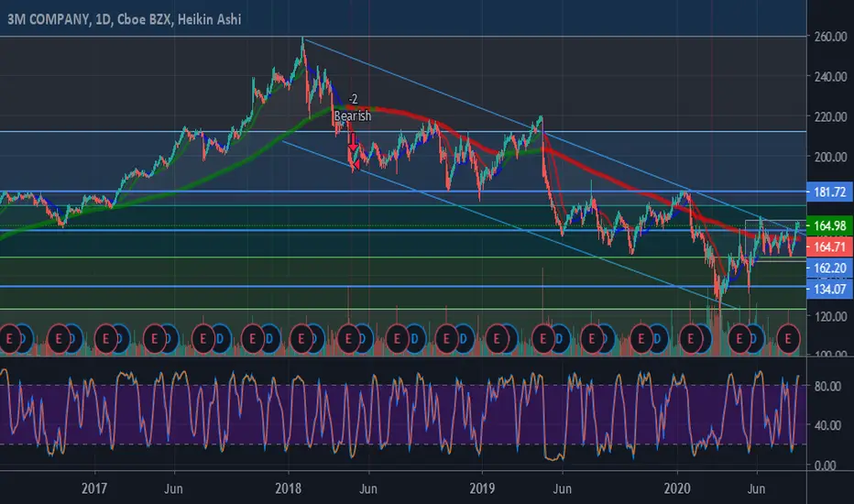Click the 0.00 oscillator scale value

tap(825, 466)
